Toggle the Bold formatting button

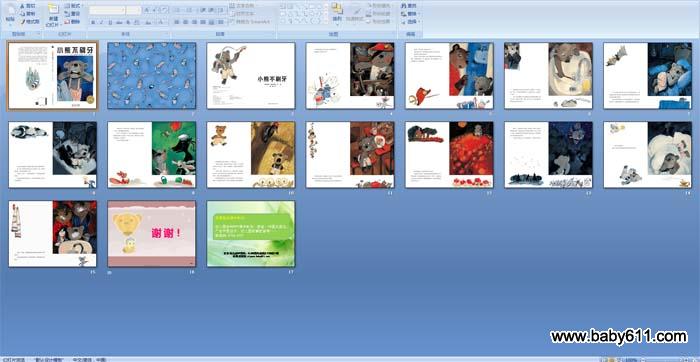(93, 22)
